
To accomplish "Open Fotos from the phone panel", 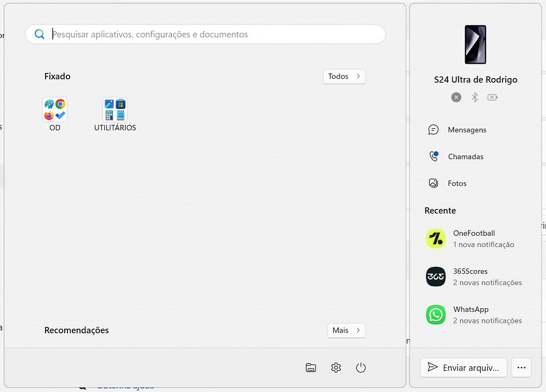I will tap(456, 183).
